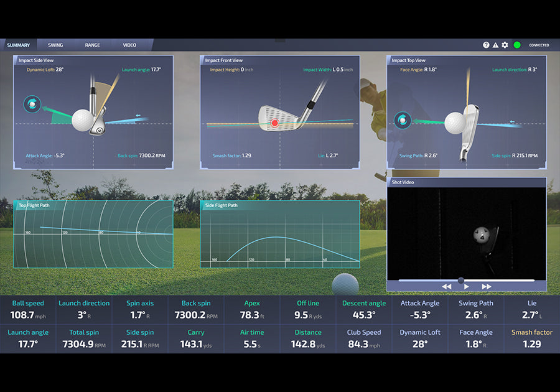
Task: Rewind the shot video
Action: pos(446,286)
